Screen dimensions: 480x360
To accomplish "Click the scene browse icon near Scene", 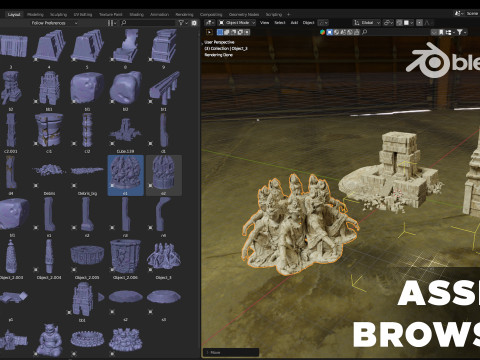I will [x=459, y=13].
